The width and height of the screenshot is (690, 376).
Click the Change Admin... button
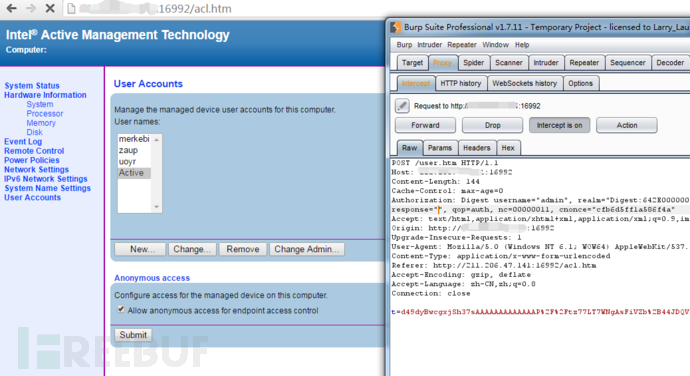(307, 249)
